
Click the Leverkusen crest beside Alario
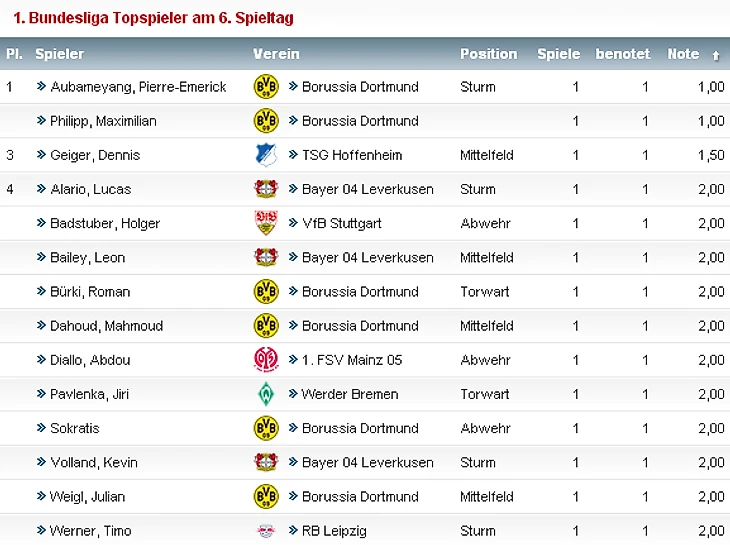(266, 189)
